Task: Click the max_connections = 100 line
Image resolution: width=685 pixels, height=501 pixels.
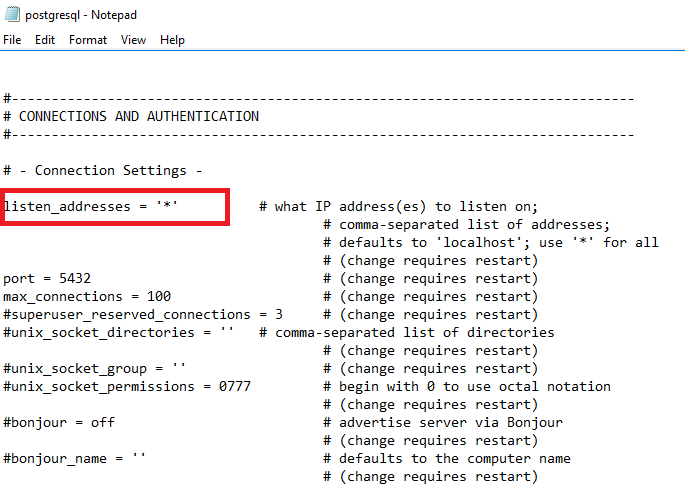Action: point(87,297)
